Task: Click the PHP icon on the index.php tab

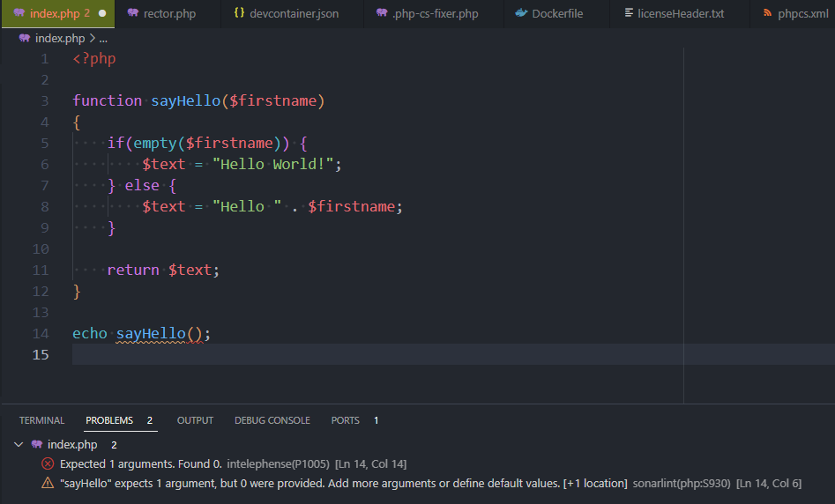Action: pyautogui.click(x=19, y=12)
